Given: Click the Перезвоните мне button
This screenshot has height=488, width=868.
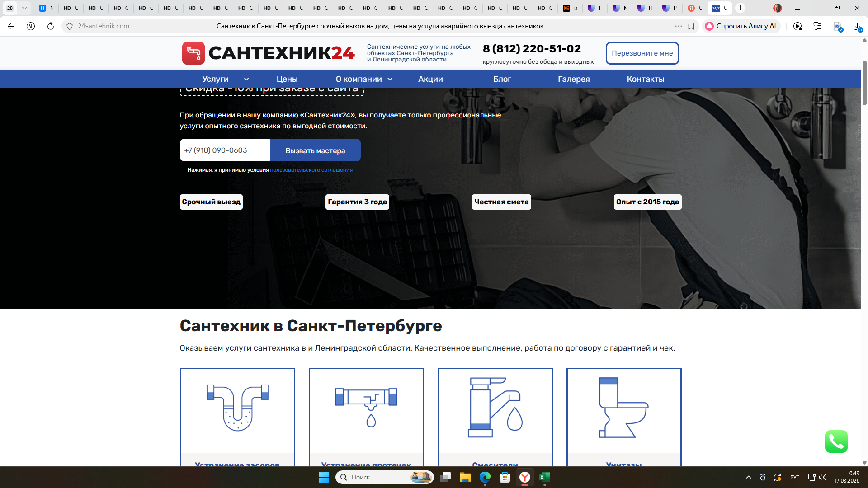Looking at the screenshot, I should tap(642, 53).
